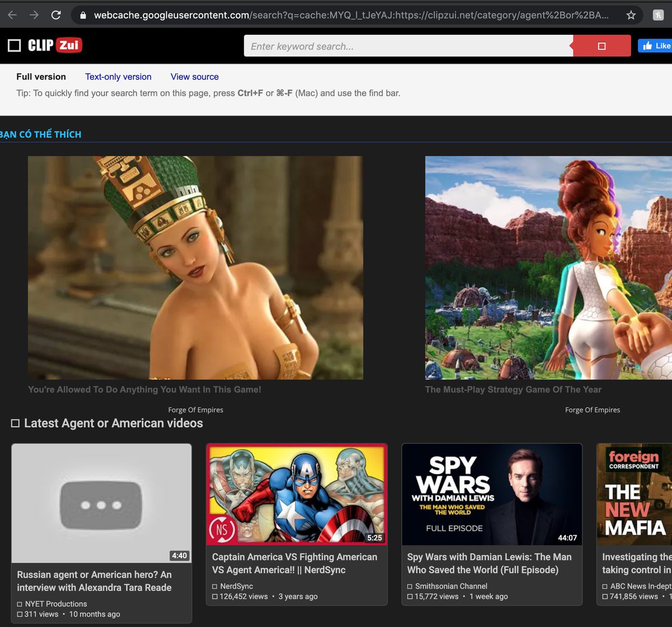672x627 pixels.
Task: Open 'Captain America VS Fighting American' title
Action: click(295, 563)
